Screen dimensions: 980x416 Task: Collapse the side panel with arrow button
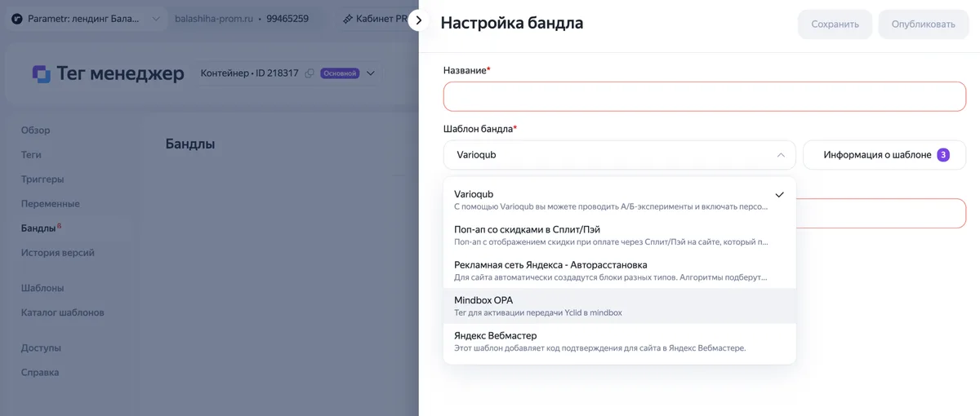coord(419,20)
